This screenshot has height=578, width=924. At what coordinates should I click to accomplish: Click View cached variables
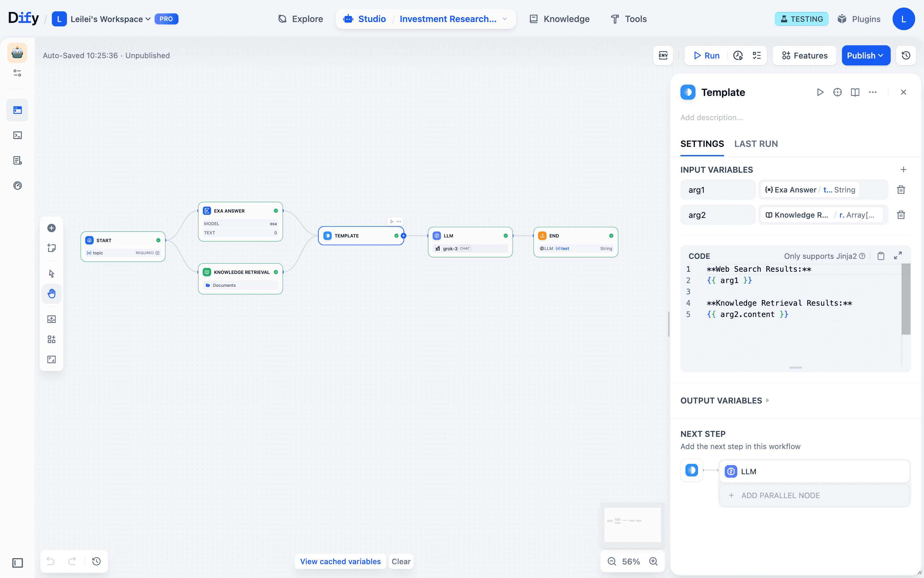pos(340,561)
